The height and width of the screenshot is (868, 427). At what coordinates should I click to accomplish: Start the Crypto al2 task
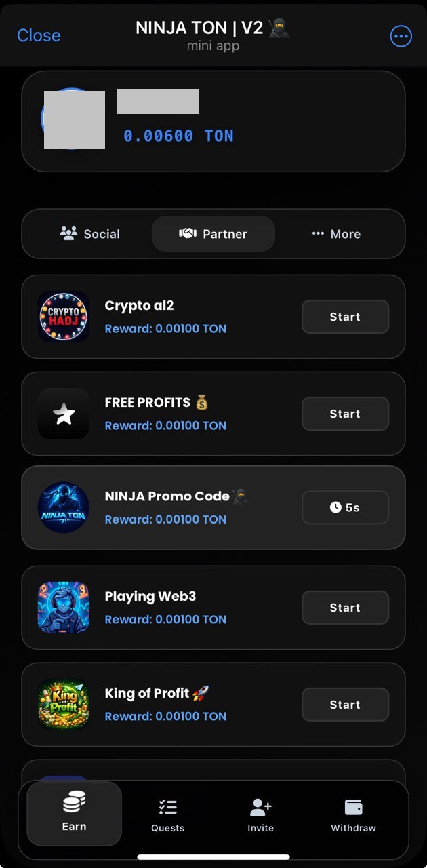tap(345, 317)
